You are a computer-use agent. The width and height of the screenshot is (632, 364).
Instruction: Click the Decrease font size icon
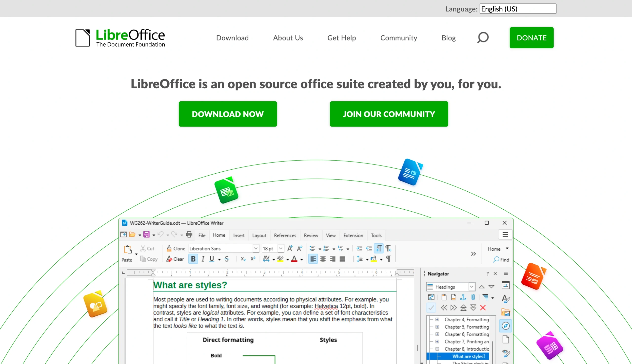pos(299,249)
